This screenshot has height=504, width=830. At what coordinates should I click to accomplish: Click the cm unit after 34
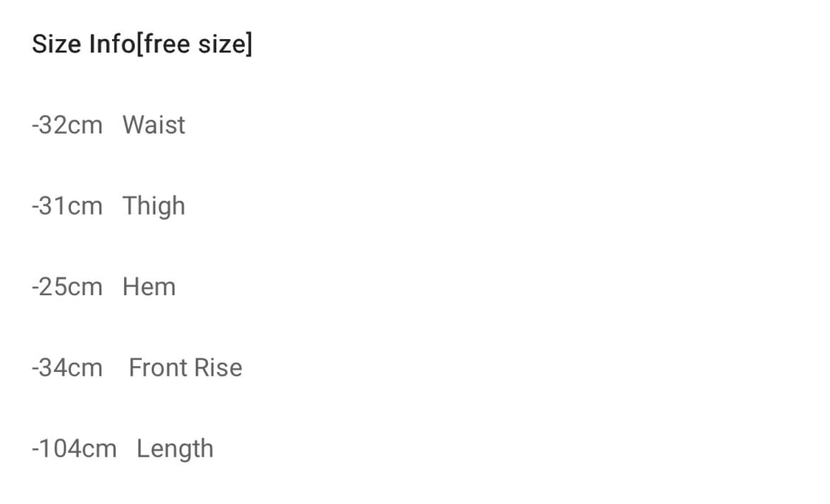click(83, 368)
